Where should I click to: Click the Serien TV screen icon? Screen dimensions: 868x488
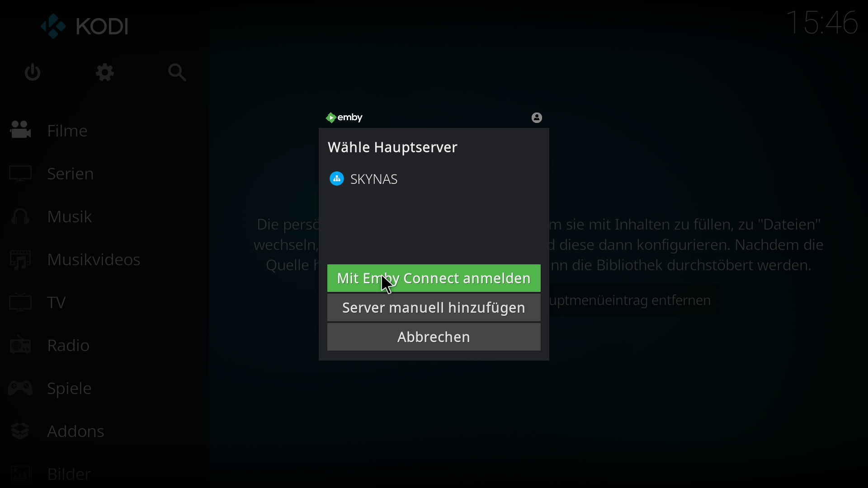coord(20,174)
